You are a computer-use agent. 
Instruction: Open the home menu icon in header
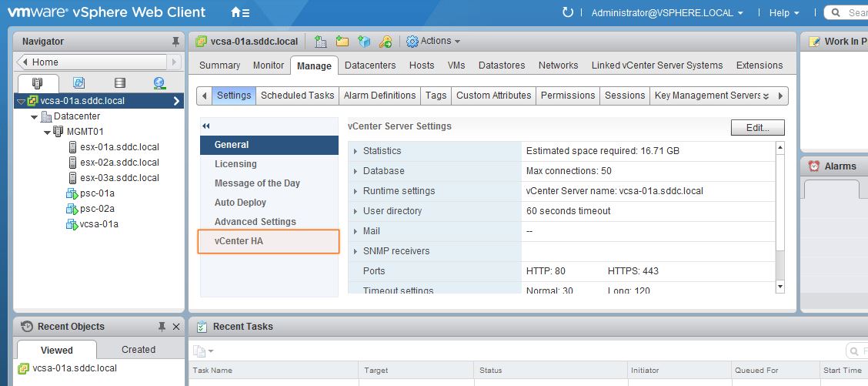[x=240, y=12]
